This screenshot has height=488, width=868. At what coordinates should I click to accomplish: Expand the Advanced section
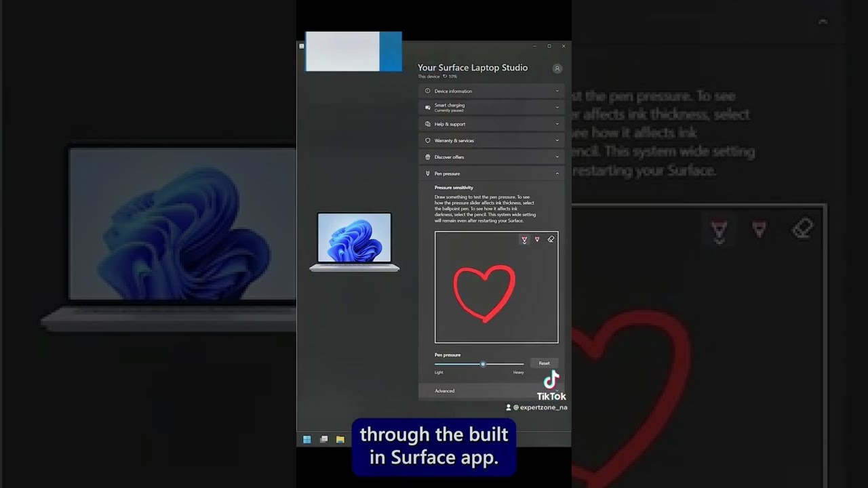click(x=491, y=391)
